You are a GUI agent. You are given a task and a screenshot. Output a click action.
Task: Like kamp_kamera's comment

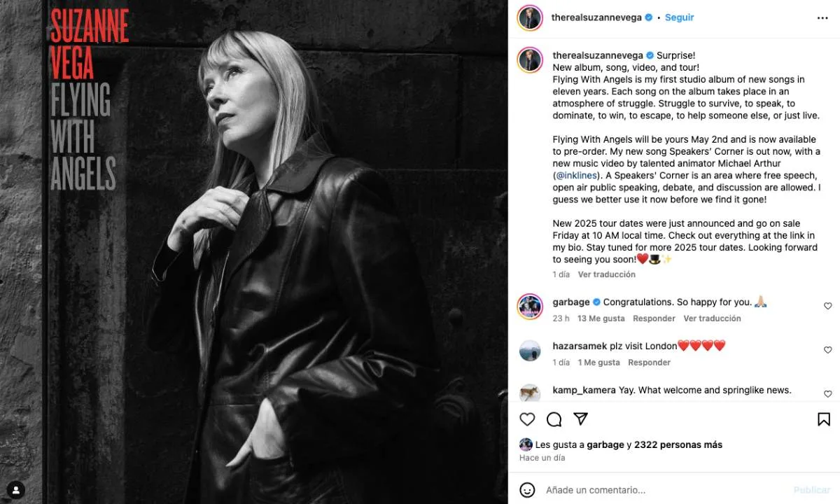827,394
